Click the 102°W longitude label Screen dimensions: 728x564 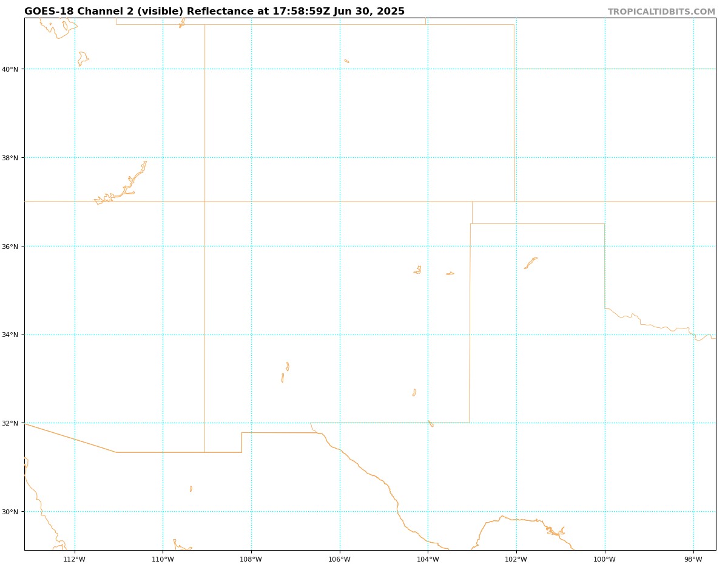(x=516, y=559)
